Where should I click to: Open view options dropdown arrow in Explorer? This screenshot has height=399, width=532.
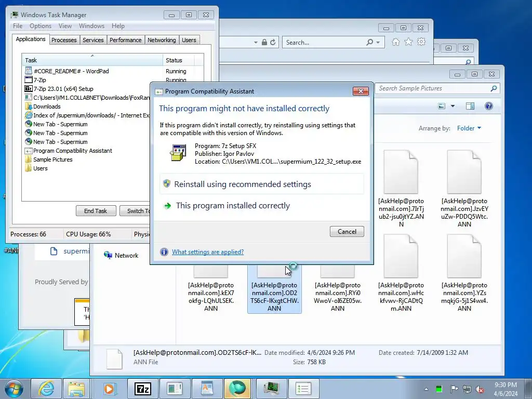coord(453,106)
